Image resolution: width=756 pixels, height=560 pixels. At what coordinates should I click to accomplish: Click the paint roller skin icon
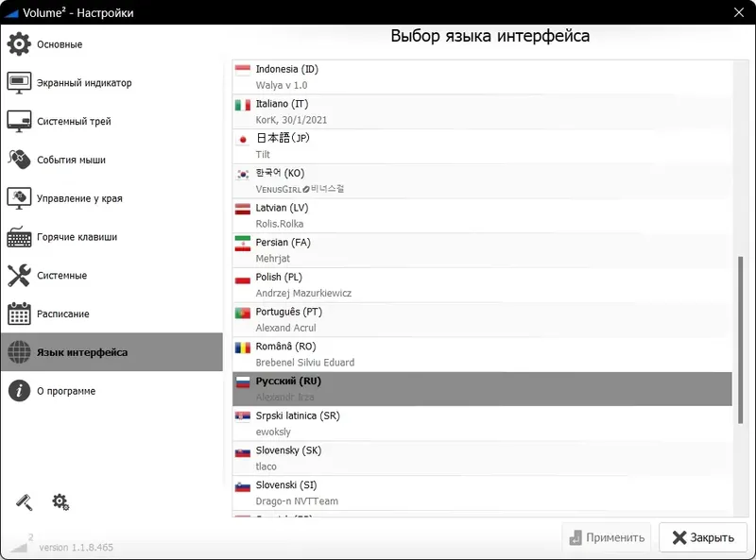coord(24,501)
